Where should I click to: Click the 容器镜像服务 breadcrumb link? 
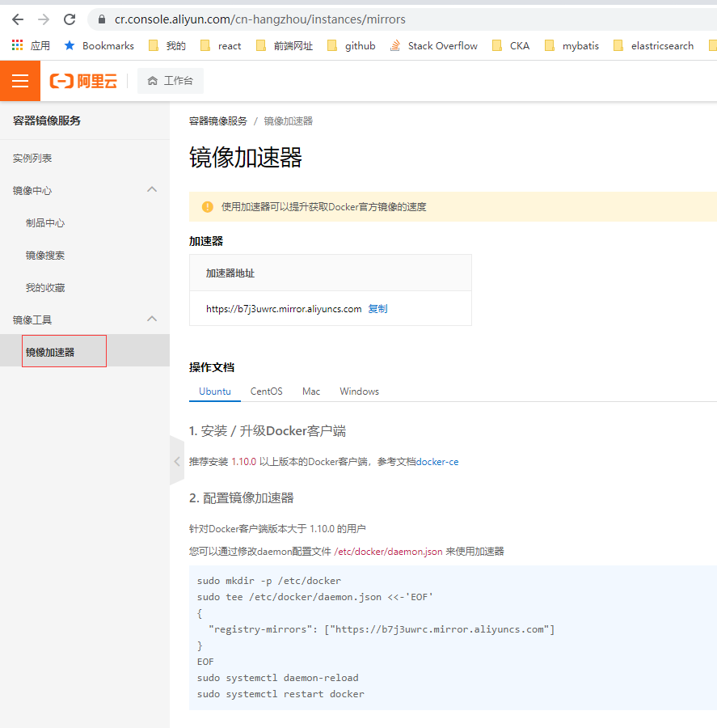tap(218, 121)
